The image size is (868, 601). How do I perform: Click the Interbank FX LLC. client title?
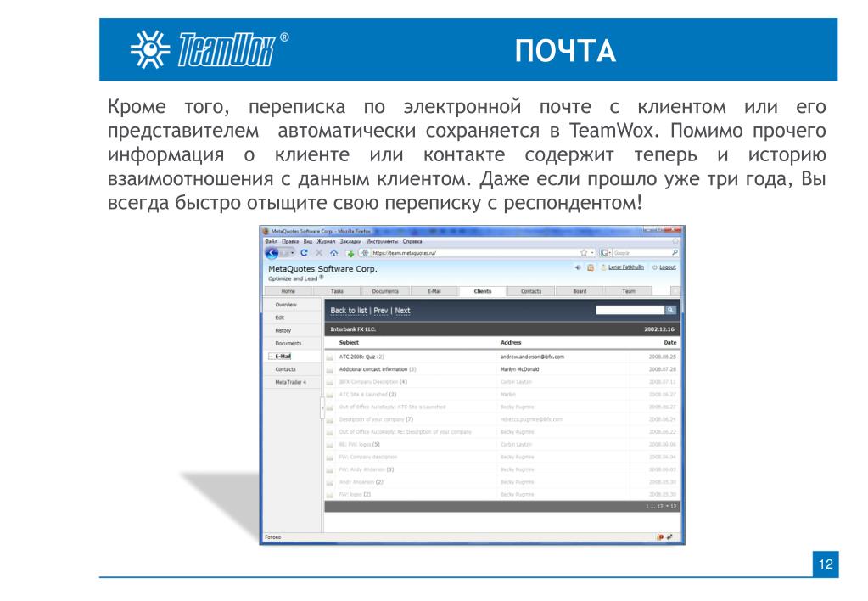click(x=353, y=329)
